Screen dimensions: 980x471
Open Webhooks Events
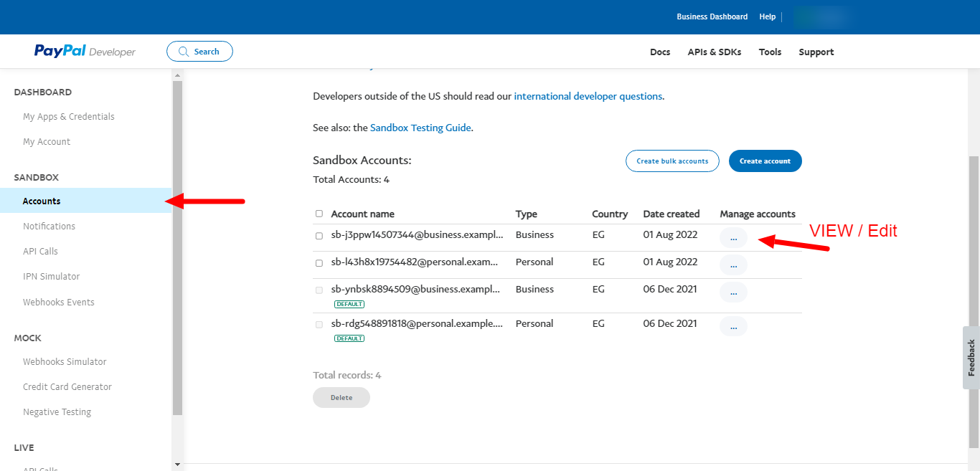59,303
